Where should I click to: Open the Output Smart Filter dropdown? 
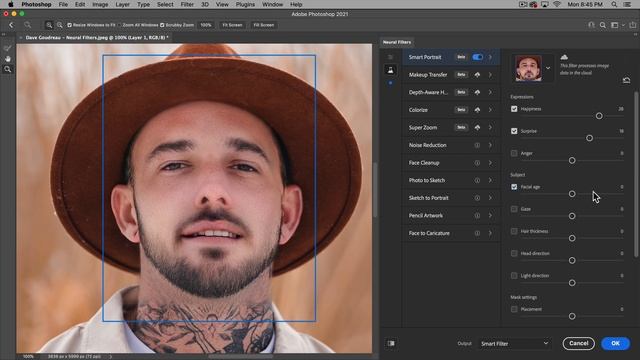tap(514, 344)
